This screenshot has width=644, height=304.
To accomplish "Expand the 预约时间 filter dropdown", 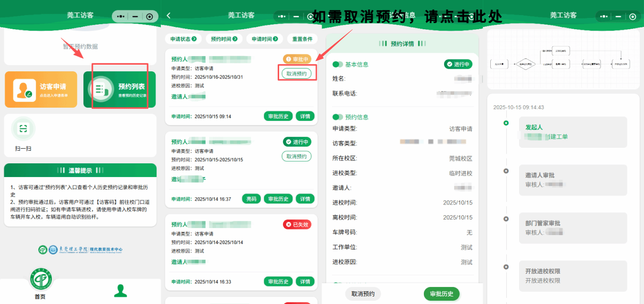I will point(224,39).
